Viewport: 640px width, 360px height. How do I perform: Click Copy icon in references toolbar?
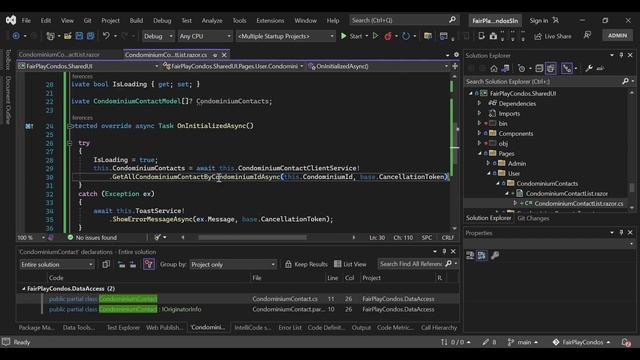(106, 264)
